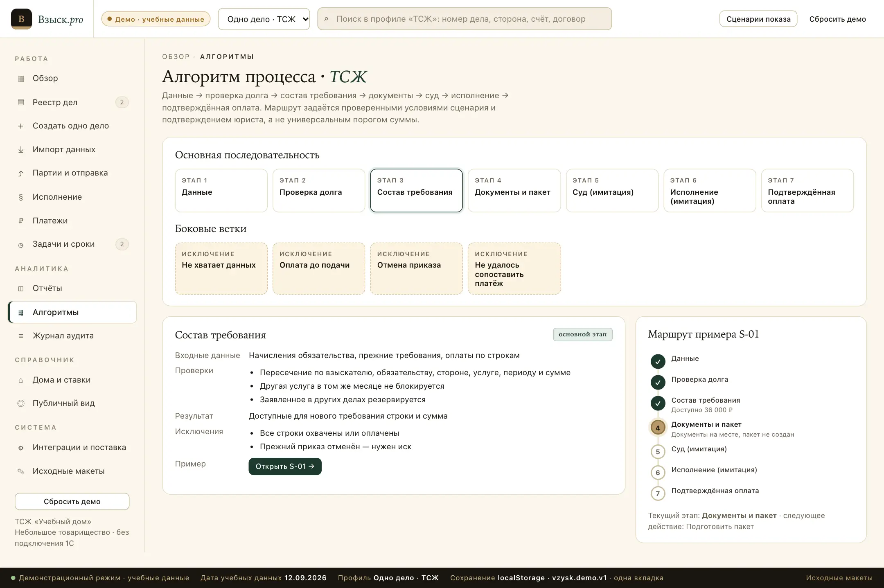Click the Алгоритмы sidebar icon

21,313
